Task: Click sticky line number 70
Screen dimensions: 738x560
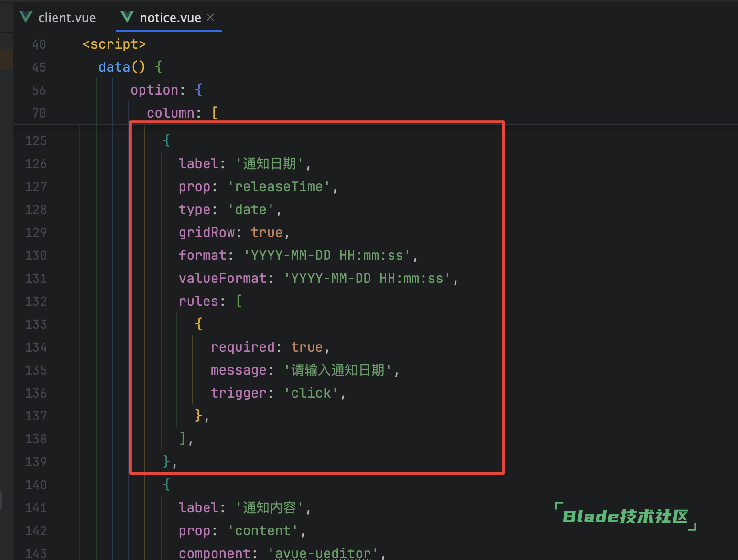Action: (39, 113)
